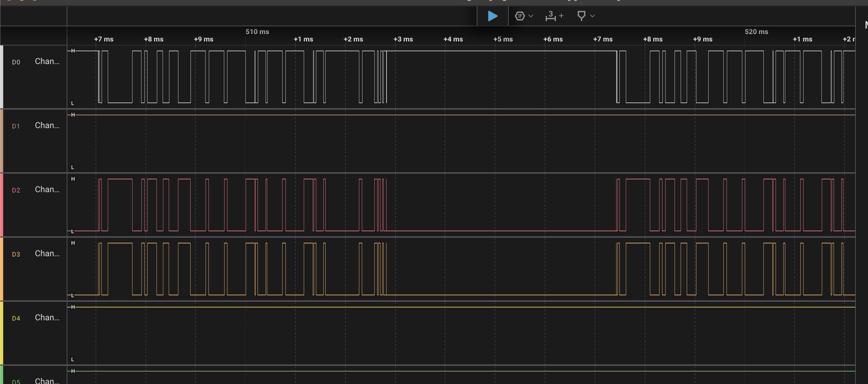Expand the timing marker dropdown chevron
This screenshot has height=384, width=868.
click(x=592, y=16)
